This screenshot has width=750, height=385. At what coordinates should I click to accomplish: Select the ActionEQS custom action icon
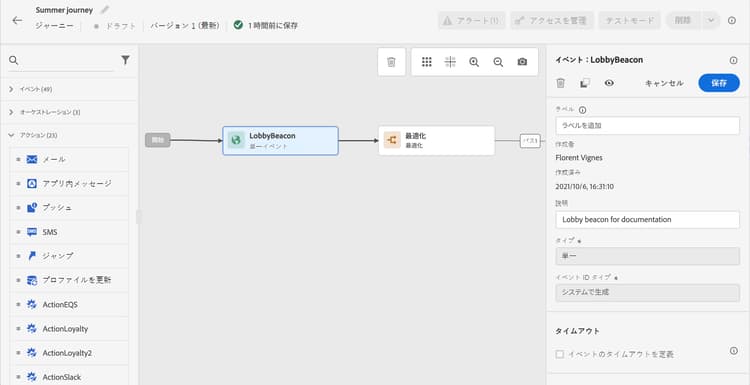[x=32, y=304]
